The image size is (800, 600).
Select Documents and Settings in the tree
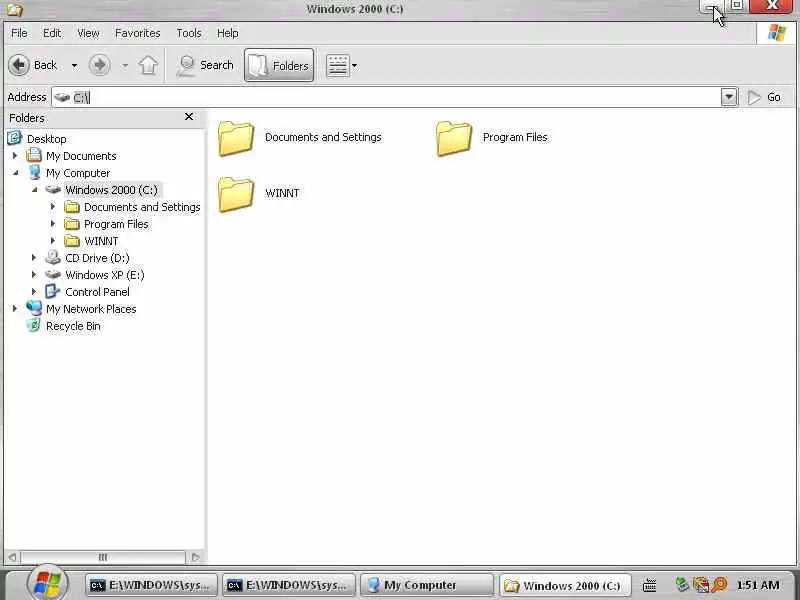(142, 207)
